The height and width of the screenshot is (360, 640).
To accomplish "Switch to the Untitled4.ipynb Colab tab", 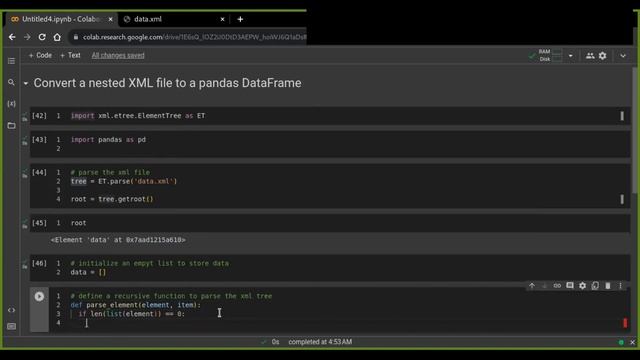I will [x=61, y=19].
